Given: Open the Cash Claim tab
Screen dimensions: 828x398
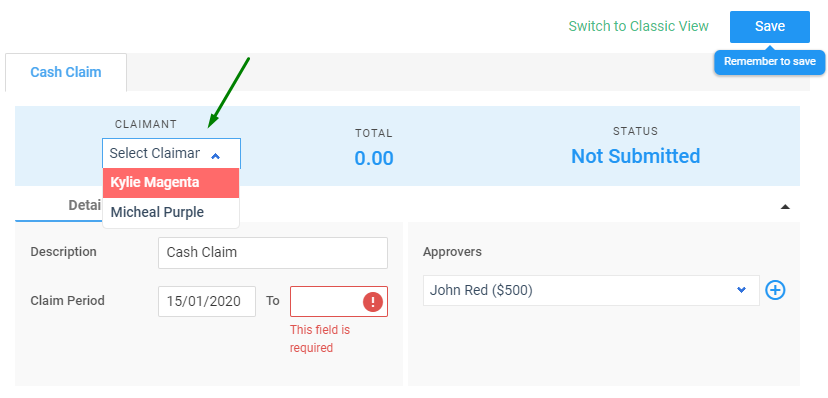Looking at the screenshot, I should pyautogui.click(x=66, y=72).
